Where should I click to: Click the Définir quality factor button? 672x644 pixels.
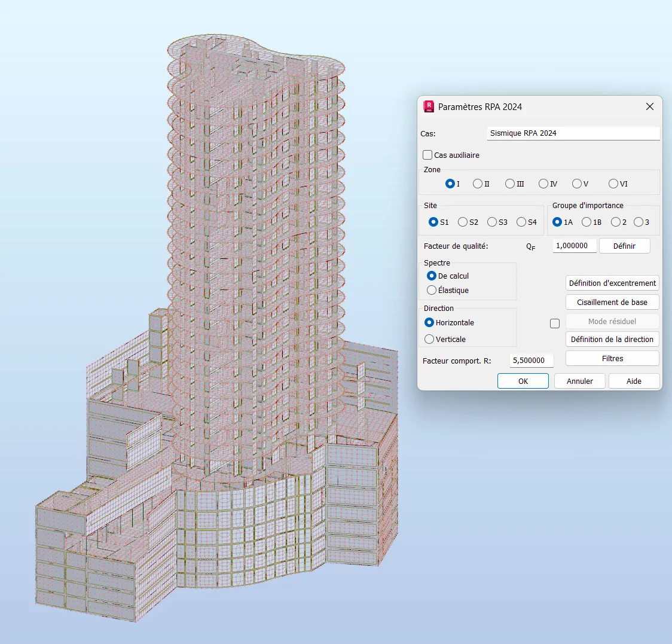[x=624, y=246]
